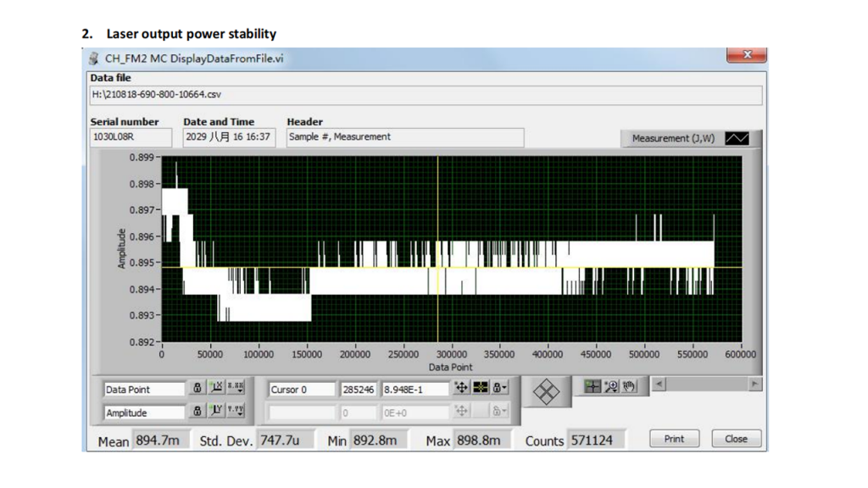Click the Date and Time field

point(229,137)
